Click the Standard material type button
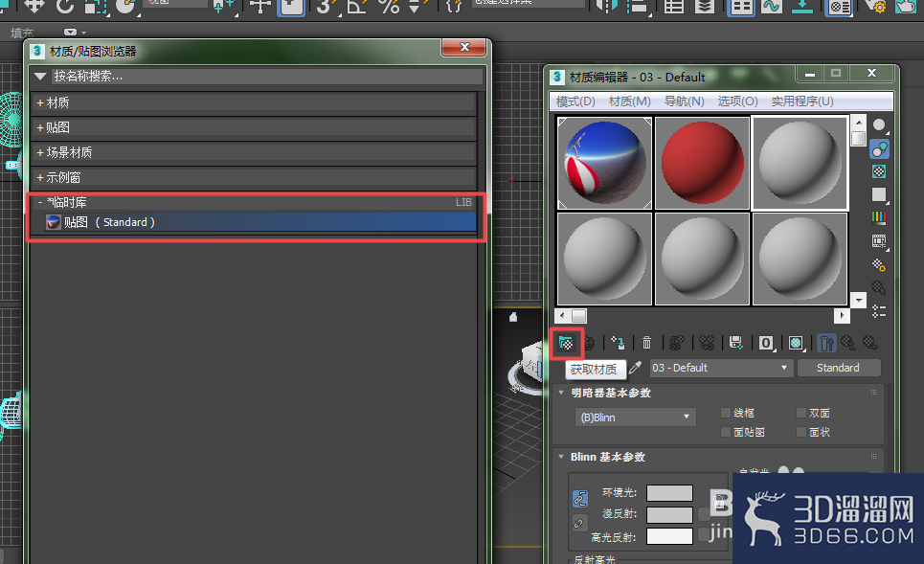 (x=838, y=368)
